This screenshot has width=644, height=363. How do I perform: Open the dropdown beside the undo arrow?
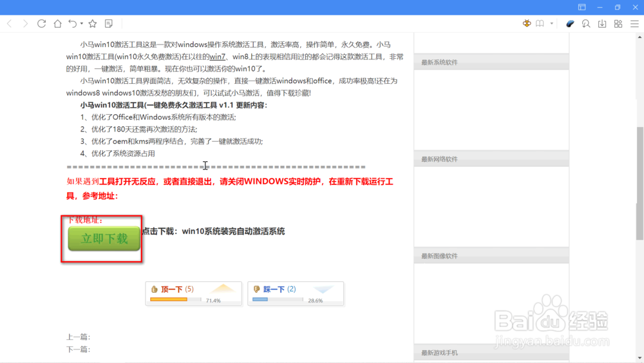(82, 24)
